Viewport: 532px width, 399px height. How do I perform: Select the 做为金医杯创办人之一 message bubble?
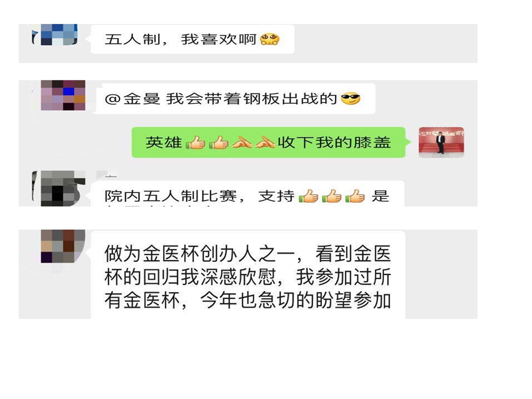point(248,275)
